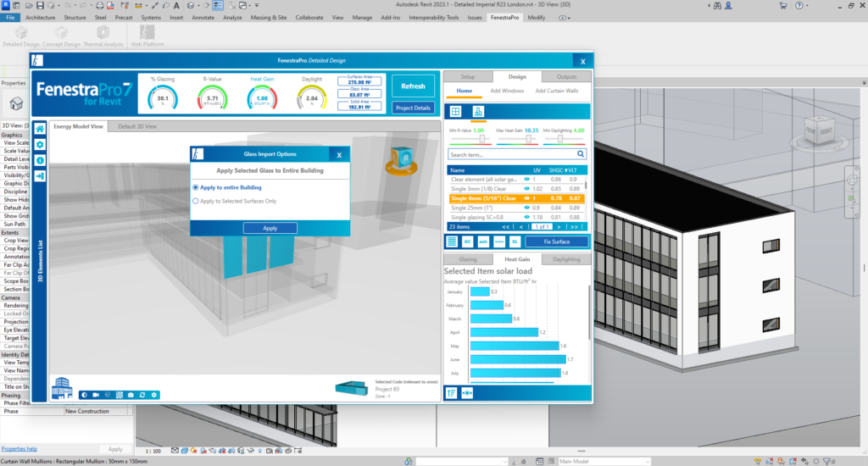Screen dimensions: 868x466
Task: Click the 'ask' glass source button
Action: click(x=483, y=241)
